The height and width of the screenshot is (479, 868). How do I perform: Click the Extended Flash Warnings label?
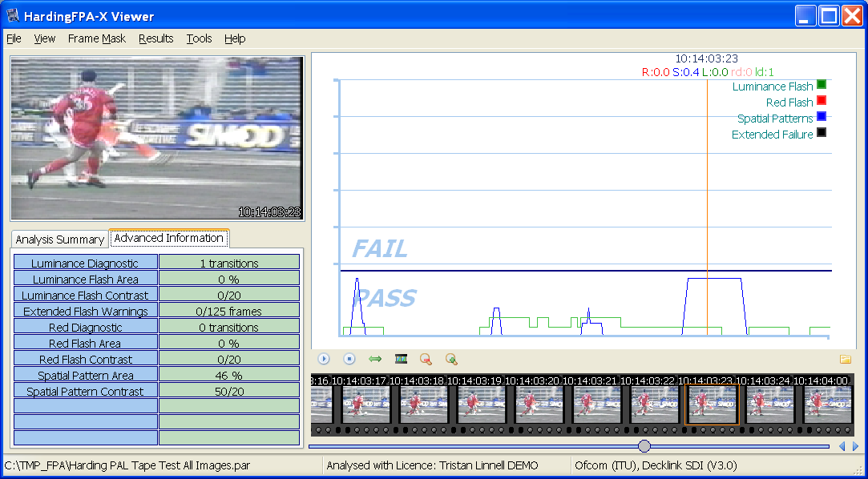pos(85,312)
